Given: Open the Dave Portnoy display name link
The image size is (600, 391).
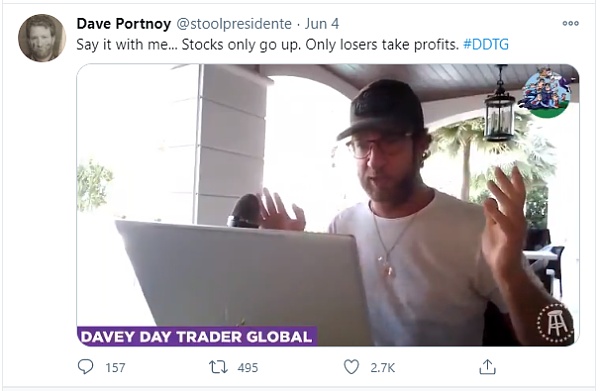Looking at the screenshot, I should tap(124, 24).
